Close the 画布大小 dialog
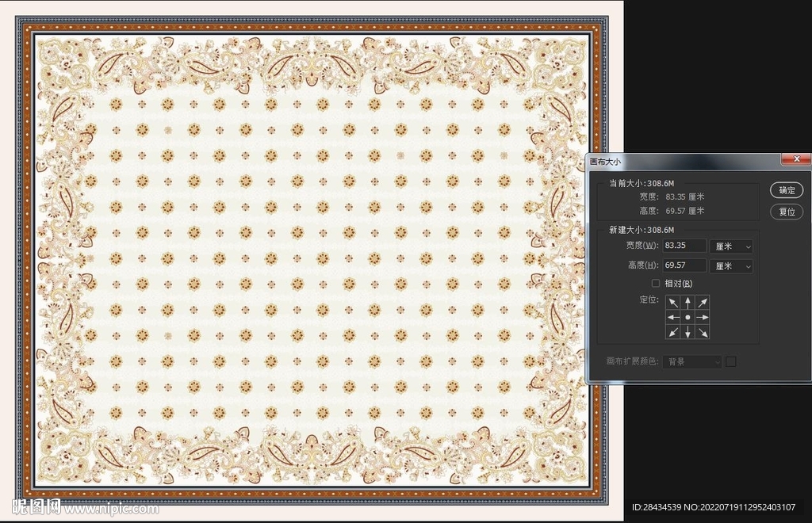 point(795,160)
